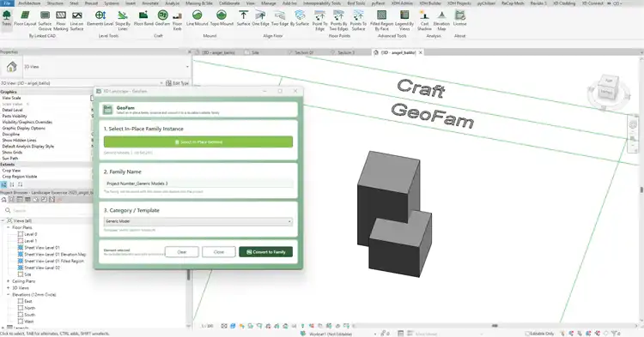Open the Legend By Views tool
Screen dimensions: 644x337
coord(404,21)
